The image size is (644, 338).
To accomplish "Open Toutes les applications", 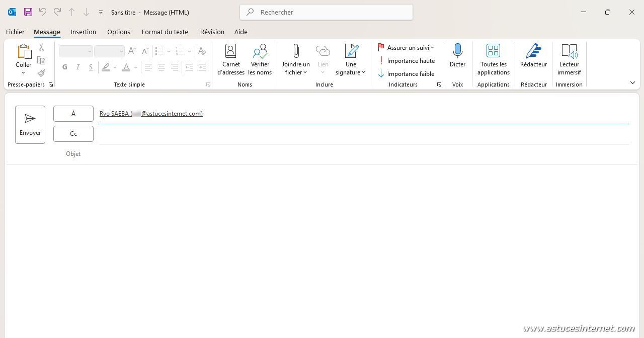I will coord(493,59).
